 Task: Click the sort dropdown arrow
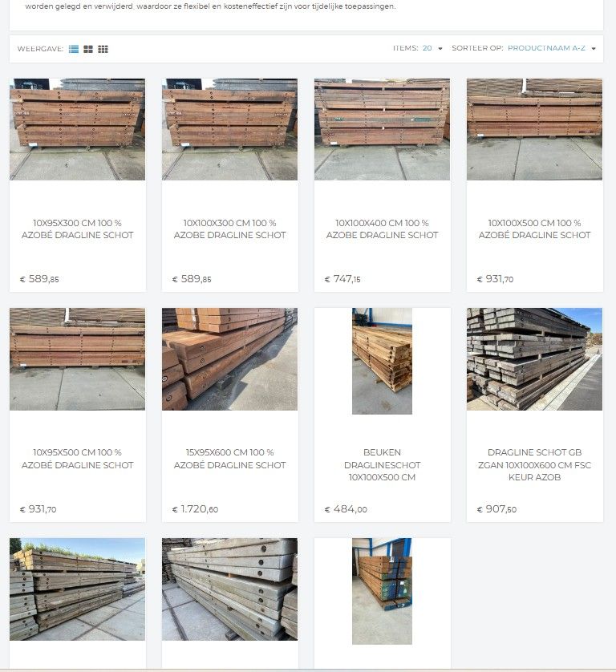point(594,48)
